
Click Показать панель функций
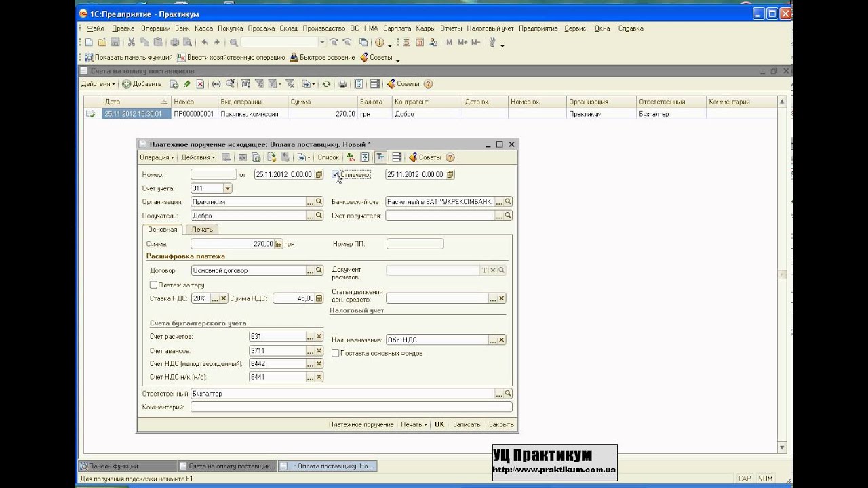[x=127, y=58]
